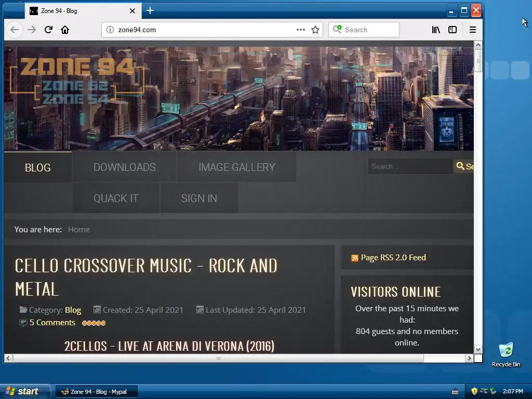
Task: Click the site Search text field
Action: click(410, 166)
